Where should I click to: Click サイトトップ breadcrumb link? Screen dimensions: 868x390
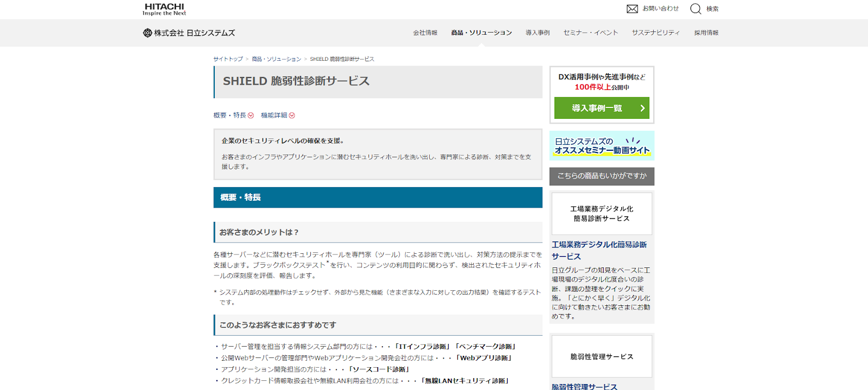point(228,59)
